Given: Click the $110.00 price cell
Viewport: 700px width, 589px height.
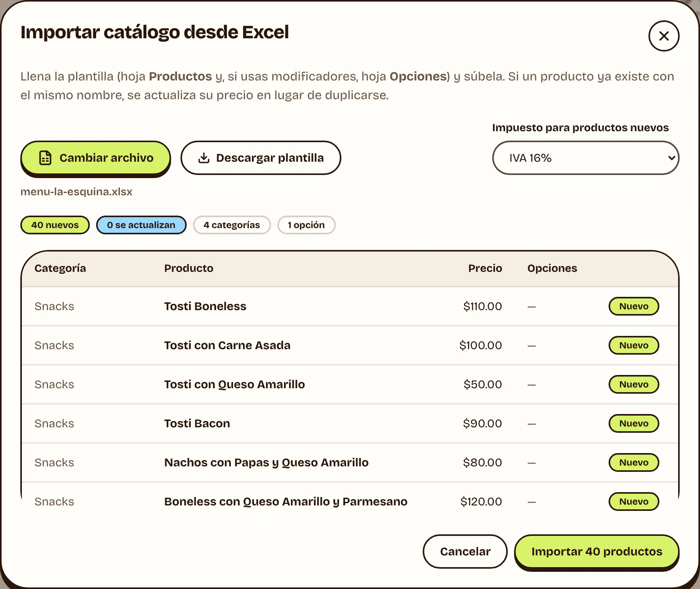Looking at the screenshot, I should click(x=482, y=306).
